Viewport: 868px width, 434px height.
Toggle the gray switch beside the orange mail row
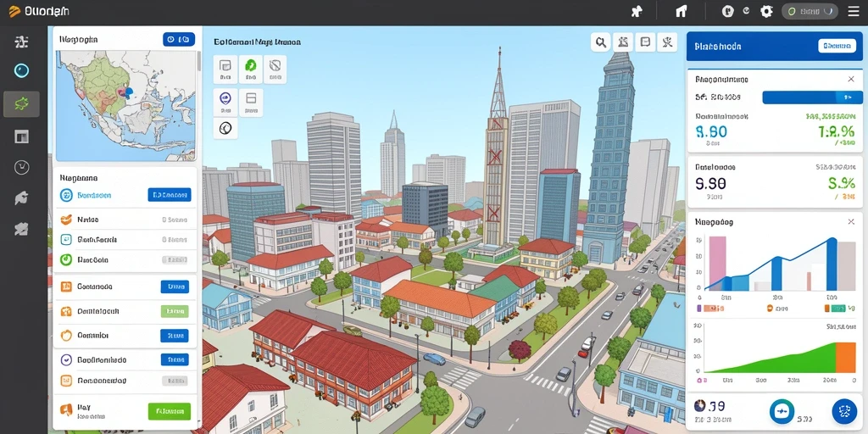click(175, 381)
